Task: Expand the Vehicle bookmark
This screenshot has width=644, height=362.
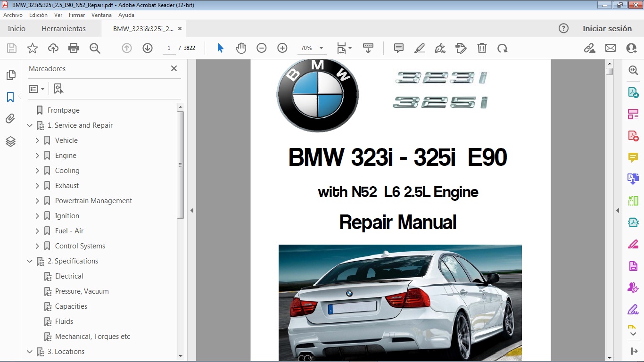Action: tap(37, 140)
